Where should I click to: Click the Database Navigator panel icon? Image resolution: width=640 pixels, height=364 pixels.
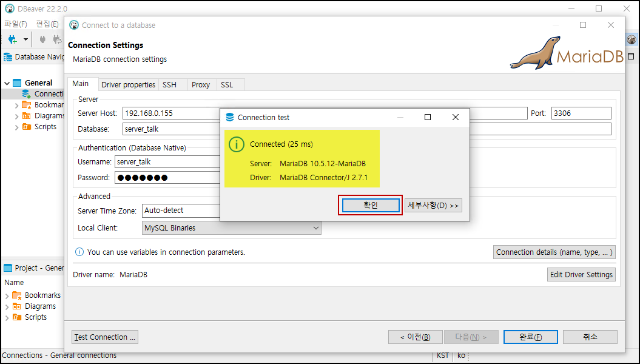pos(8,56)
